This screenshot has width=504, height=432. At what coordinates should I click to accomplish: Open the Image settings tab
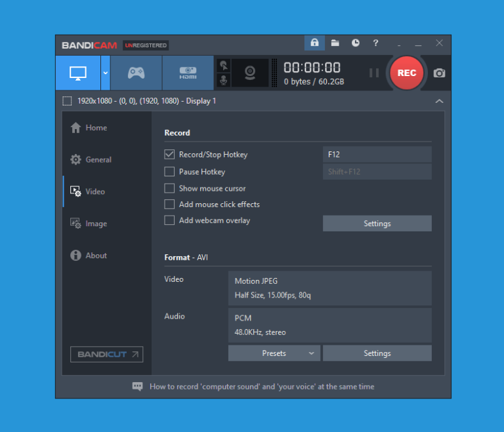click(108, 224)
